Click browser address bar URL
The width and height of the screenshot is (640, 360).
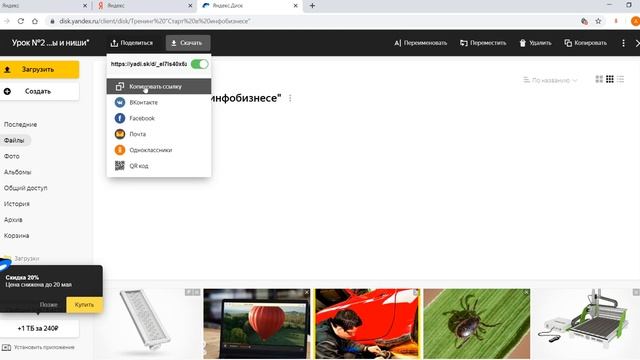point(155,21)
